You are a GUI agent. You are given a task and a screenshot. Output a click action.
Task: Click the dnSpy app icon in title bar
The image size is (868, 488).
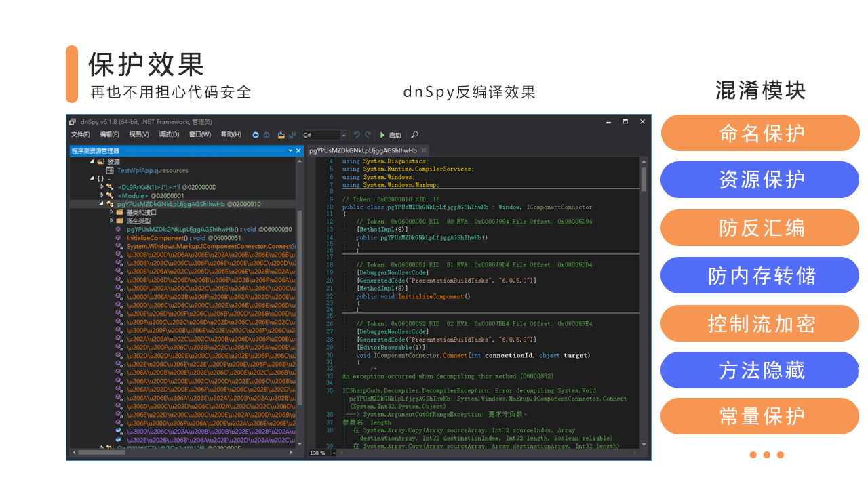(73, 122)
